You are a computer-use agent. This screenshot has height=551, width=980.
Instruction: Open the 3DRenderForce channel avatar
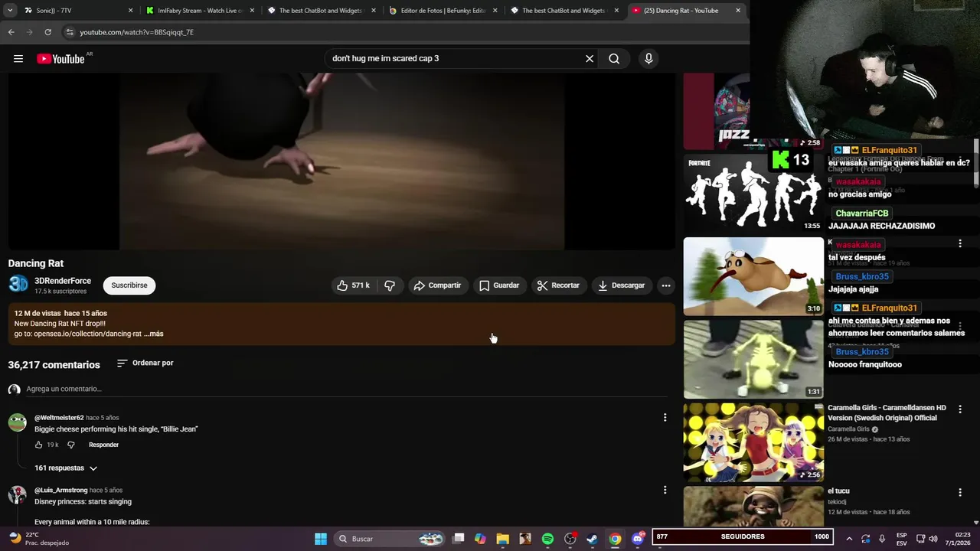tap(18, 285)
